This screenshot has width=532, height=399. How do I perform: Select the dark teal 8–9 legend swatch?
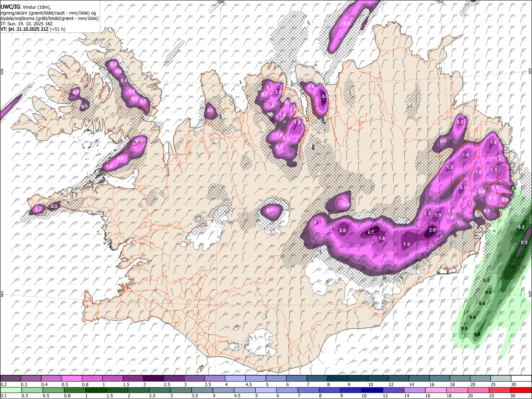pos(337,378)
